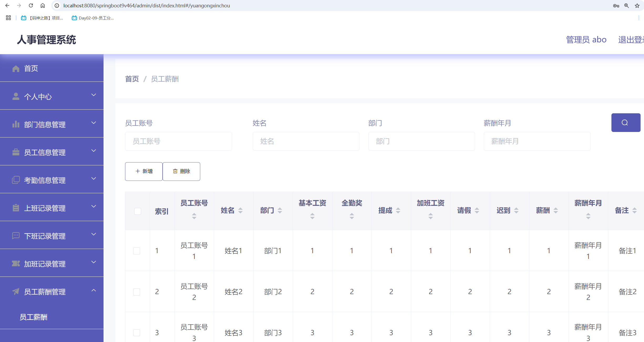Collapse the 员工薪酬管理 menu chevron
Screen dimensions: 644x342
(x=94, y=290)
